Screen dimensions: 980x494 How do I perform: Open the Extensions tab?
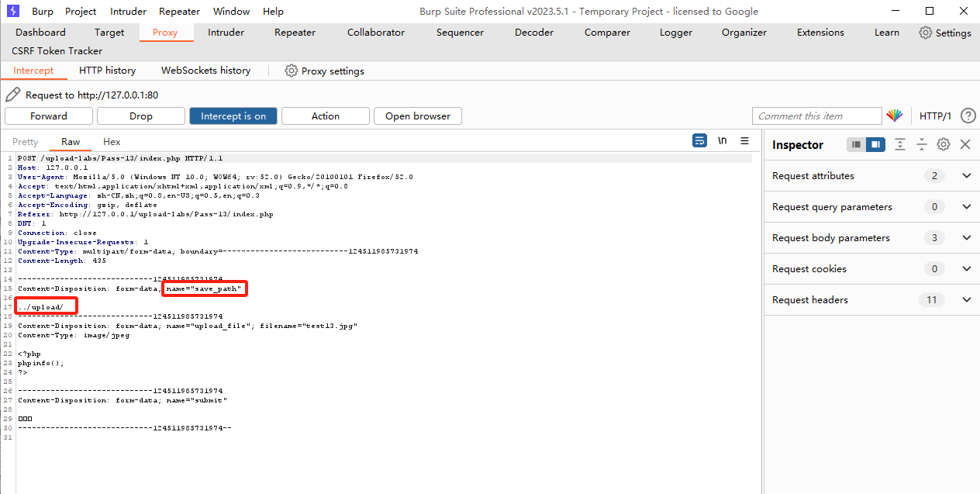820,33
